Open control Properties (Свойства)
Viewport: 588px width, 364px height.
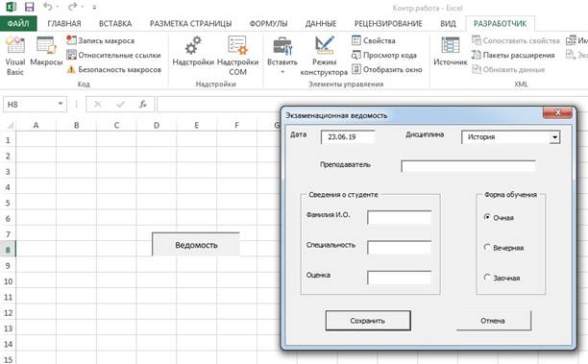tap(374, 40)
